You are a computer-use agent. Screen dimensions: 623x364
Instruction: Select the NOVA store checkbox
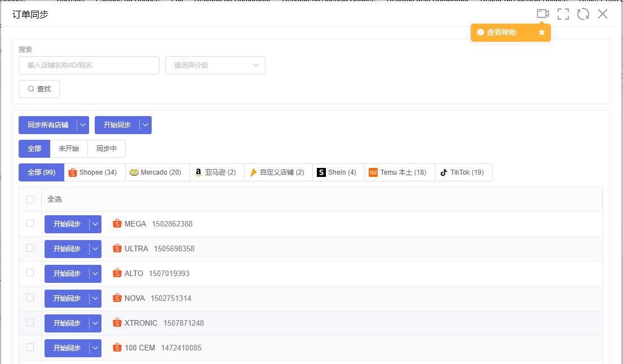(30, 298)
